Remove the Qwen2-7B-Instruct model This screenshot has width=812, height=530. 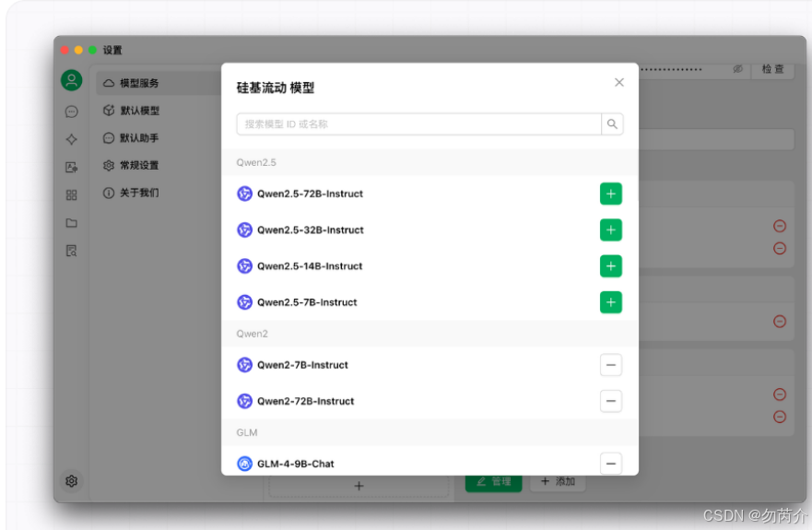(x=610, y=365)
